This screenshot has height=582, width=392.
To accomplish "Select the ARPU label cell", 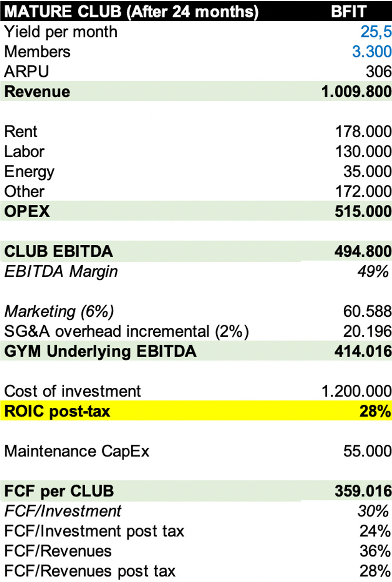I will [x=26, y=72].
